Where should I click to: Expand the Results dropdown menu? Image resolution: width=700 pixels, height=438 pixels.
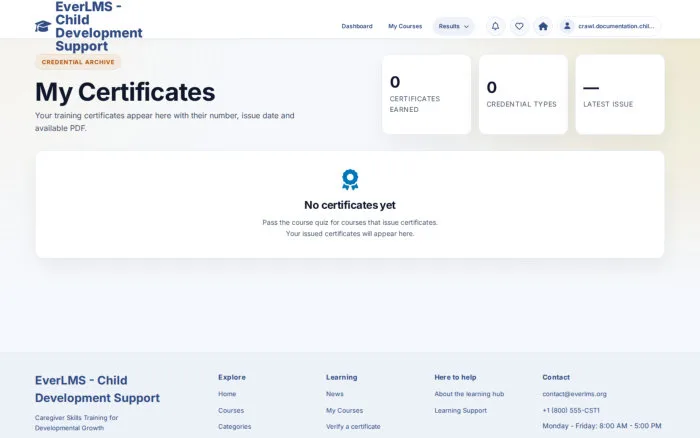point(453,26)
